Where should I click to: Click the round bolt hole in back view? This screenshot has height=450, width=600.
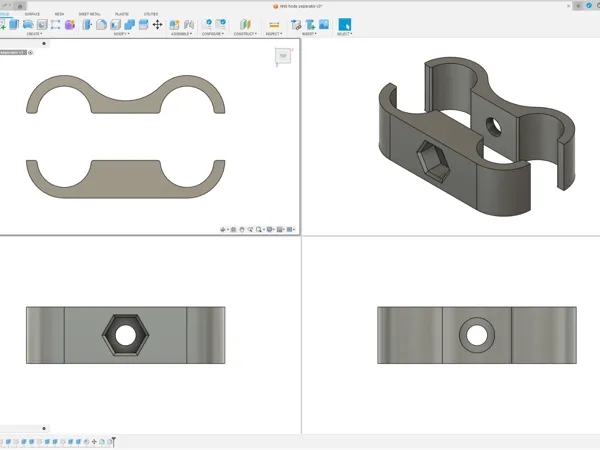pyautogui.click(x=477, y=335)
